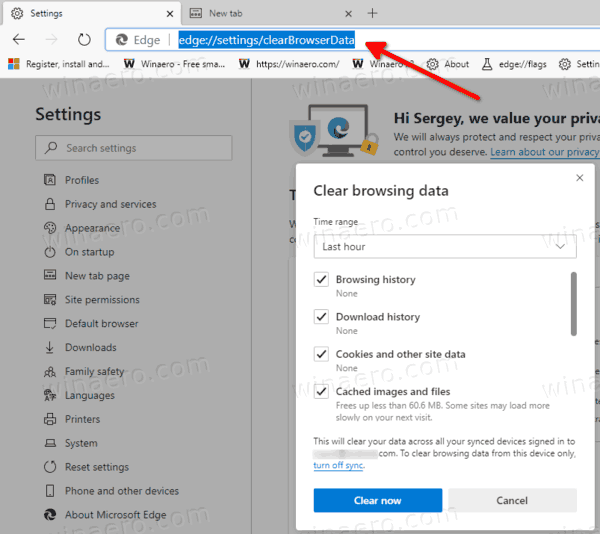600x534 pixels.
Task: Click the About Microsoft Edge logo icon
Action: (50, 514)
